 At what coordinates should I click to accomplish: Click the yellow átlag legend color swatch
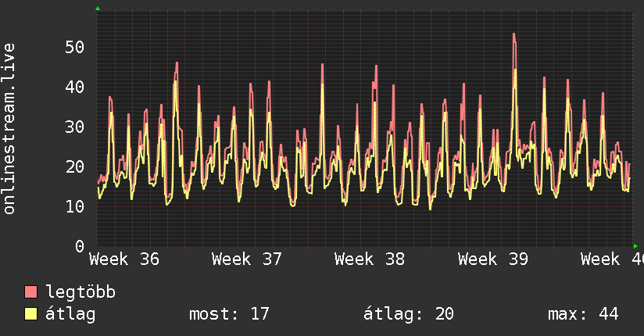pyautogui.click(x=30, y=314)
